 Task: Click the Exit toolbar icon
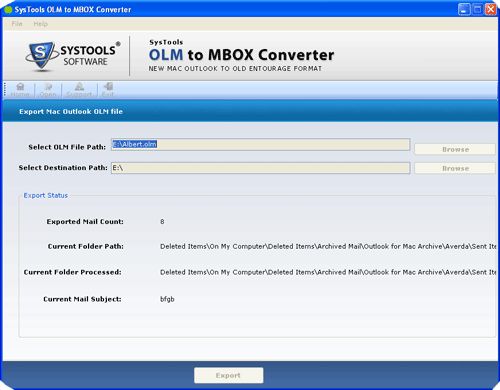[108, 90]
